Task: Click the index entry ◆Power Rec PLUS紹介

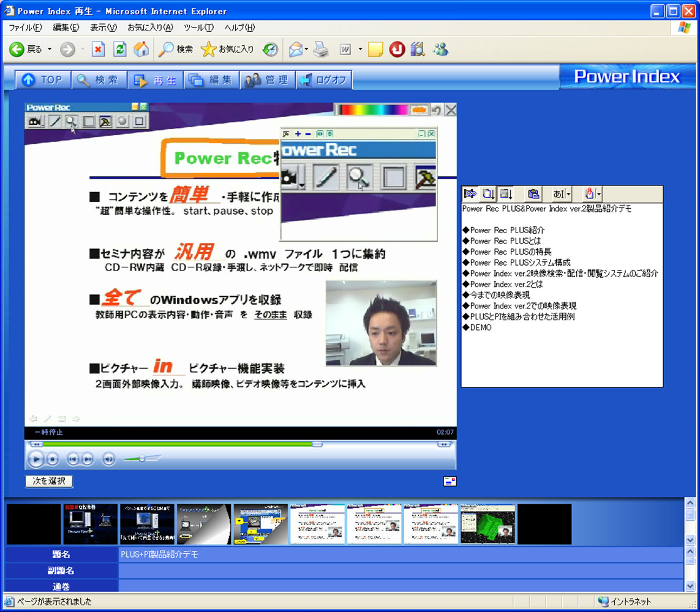Action: tap(503, 230)
